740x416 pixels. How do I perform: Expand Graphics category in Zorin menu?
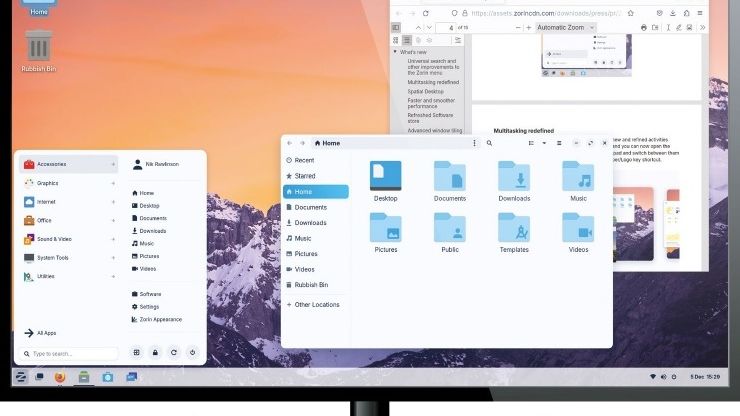tap(68, 183)
